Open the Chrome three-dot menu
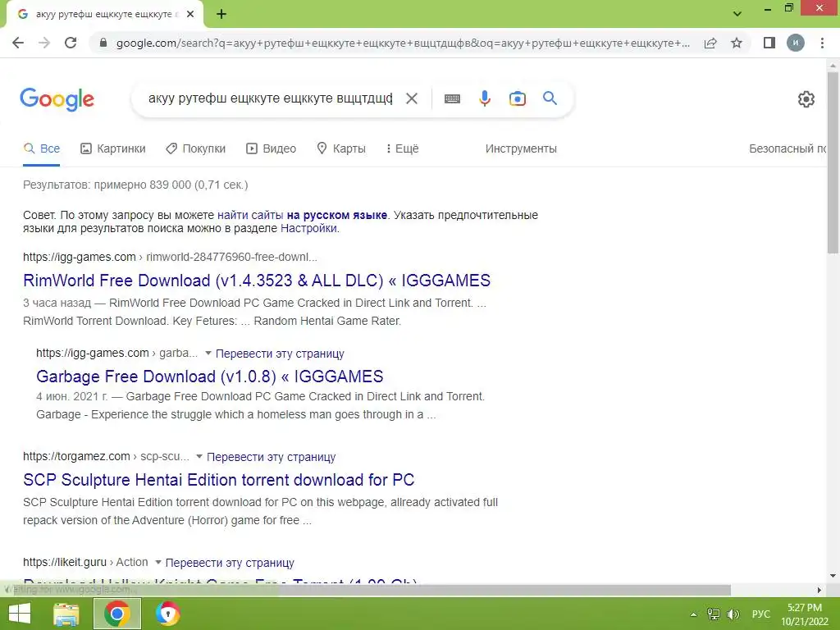The height and width of the screenshot is (630, 840). tap(822, 43)
